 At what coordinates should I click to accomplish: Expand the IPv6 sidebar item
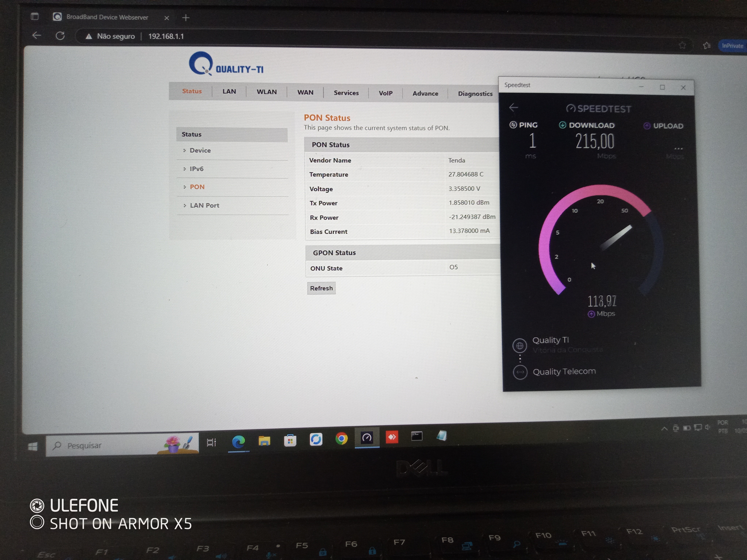click(196, 169)
